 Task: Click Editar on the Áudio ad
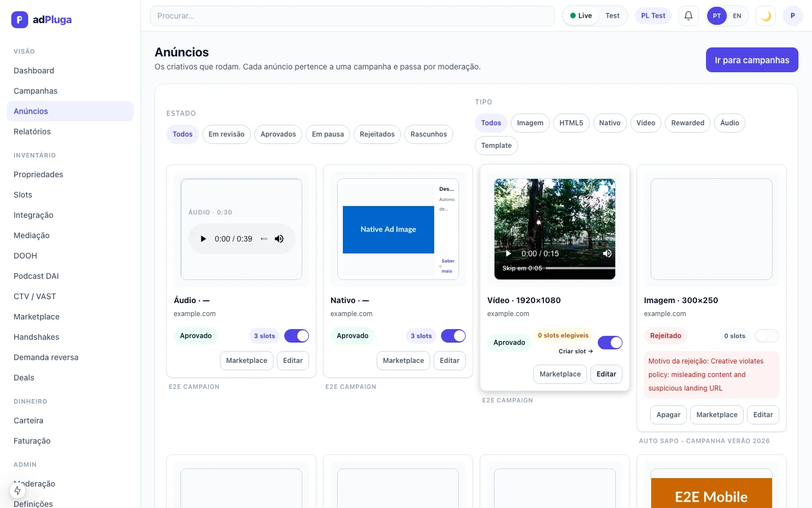pos(293,361)
